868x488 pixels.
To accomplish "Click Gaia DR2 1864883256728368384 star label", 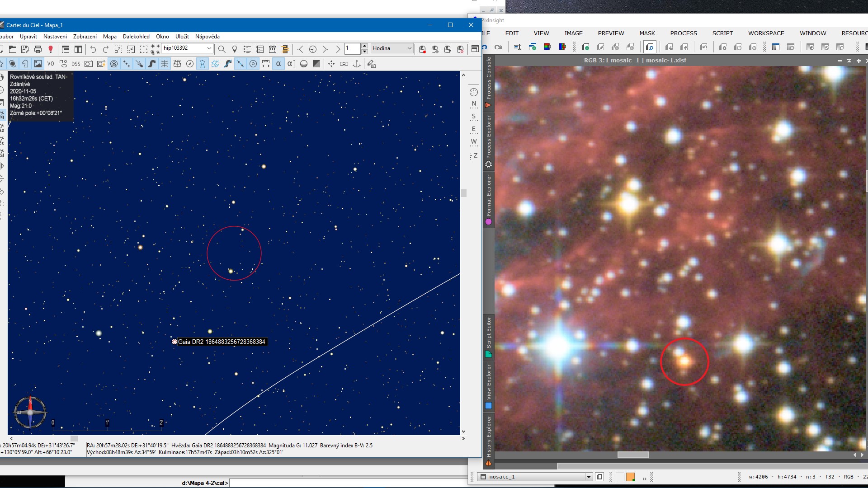I will coord(222,342).
